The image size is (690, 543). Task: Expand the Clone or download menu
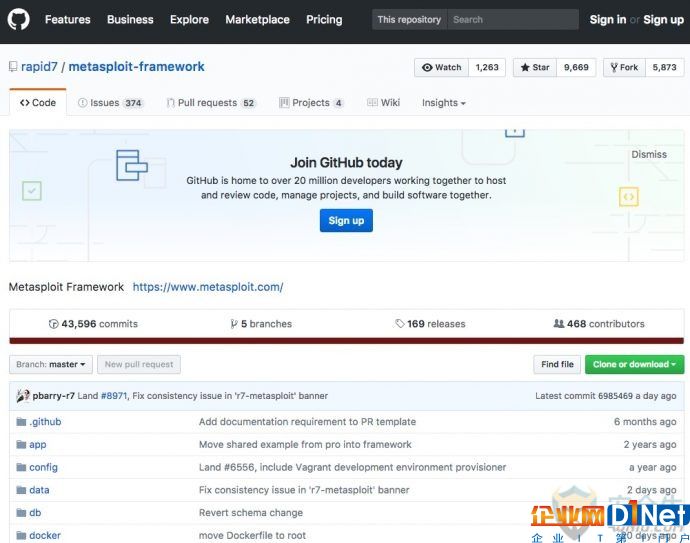tap(634, 364)
